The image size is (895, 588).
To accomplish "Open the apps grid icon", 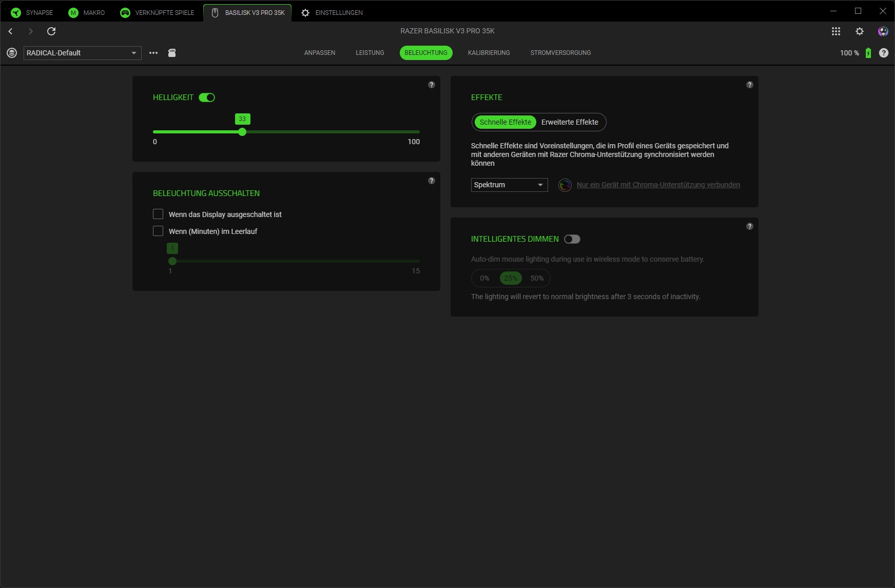I will (x=836, y=31).
